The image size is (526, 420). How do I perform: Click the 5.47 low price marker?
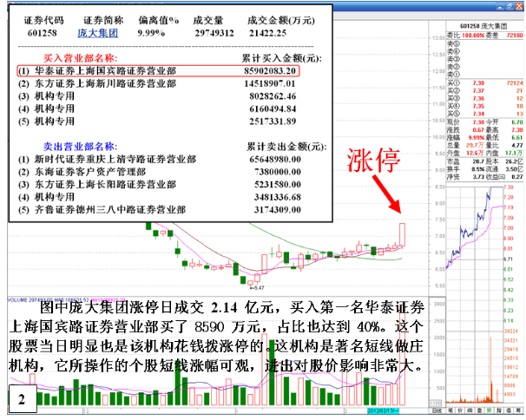click(x=257, y=285)
